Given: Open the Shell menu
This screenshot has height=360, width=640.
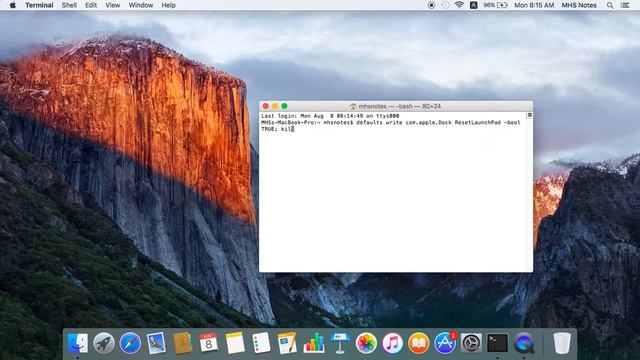Looking at the screenshot, I should (x=69, y=5).
